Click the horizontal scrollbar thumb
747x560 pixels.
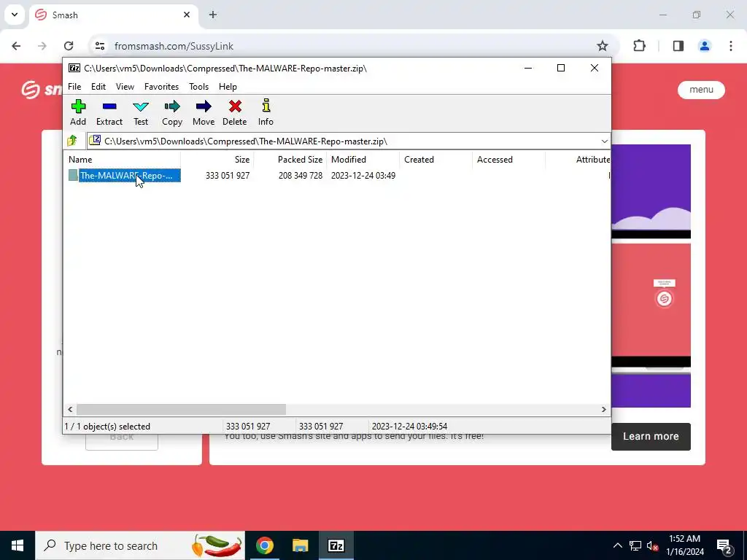181,410
